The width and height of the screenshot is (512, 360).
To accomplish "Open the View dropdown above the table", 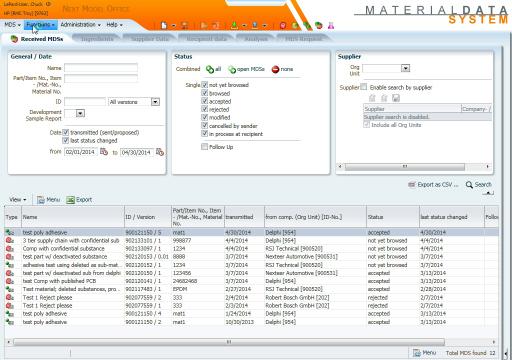I will pyautogui.click(x=18, y=200).
